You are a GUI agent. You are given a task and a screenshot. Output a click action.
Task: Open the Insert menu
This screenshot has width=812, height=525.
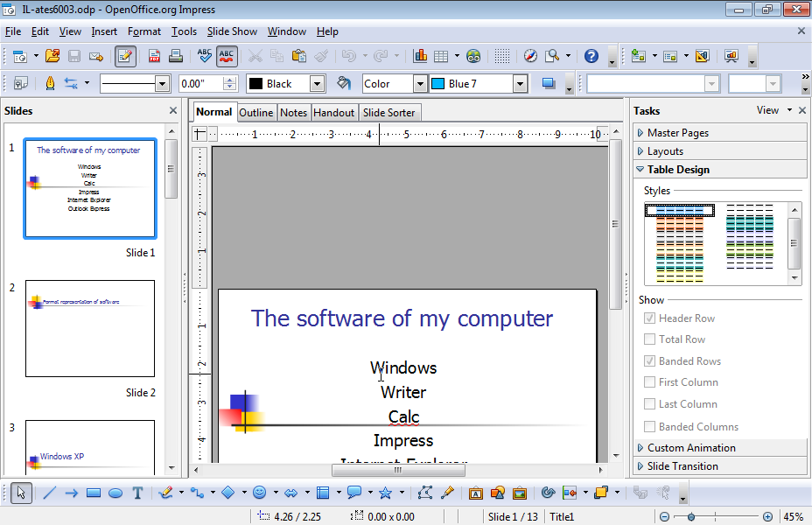point(104,31)
